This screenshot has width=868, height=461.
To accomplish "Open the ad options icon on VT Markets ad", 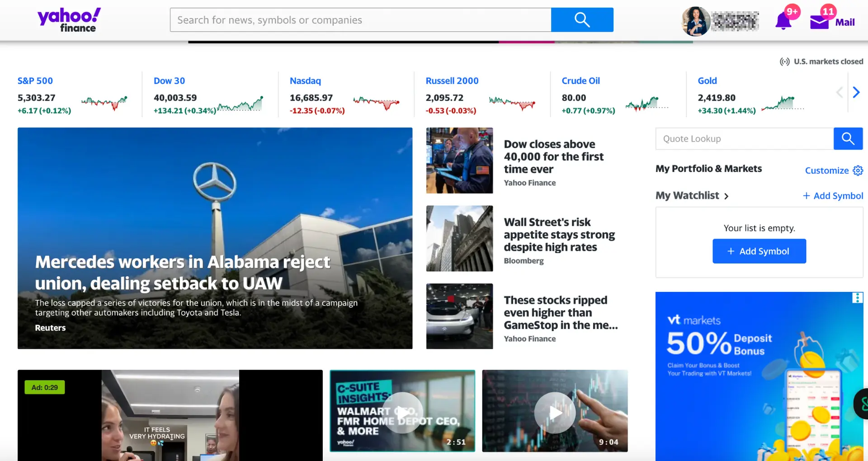I will click(857, 298).
